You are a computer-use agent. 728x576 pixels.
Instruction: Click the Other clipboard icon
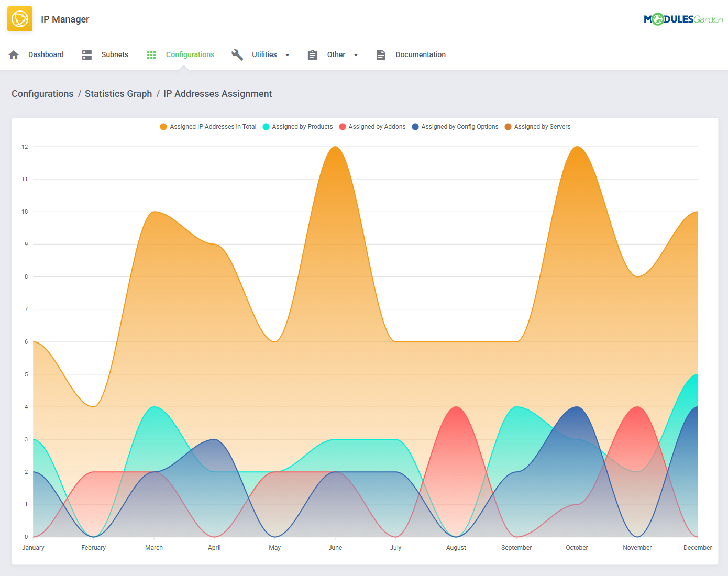[313, 55]
